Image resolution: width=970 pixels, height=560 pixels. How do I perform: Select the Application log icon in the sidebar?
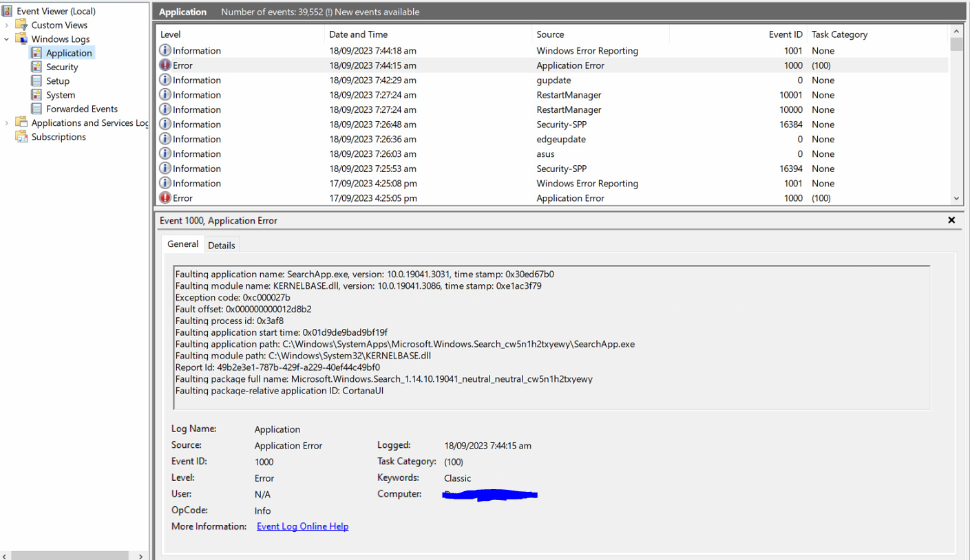pos(35,52)
